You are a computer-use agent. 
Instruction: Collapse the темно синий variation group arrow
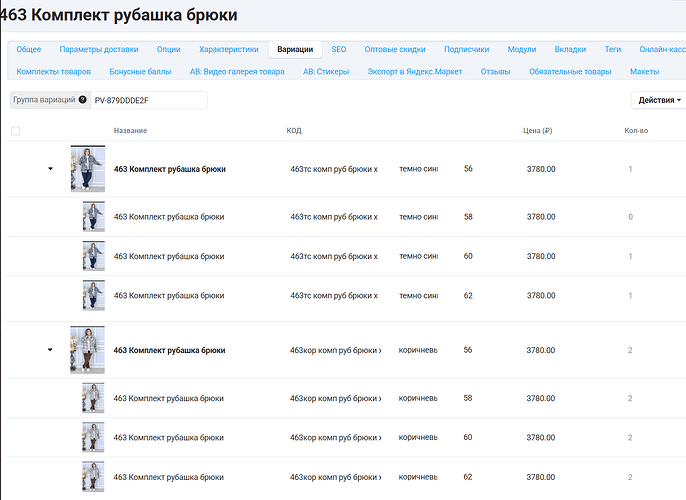click(x=50, y=169)
